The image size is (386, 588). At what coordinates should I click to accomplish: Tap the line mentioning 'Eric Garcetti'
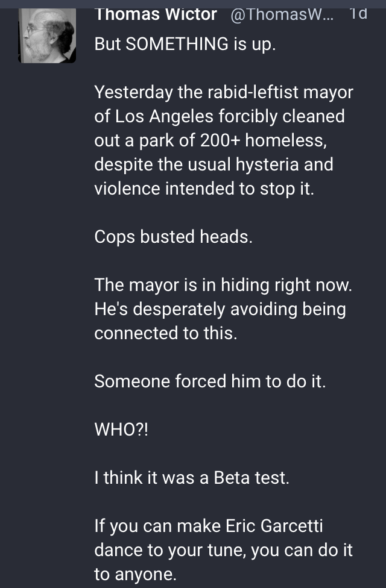click(x=209, y=526)
